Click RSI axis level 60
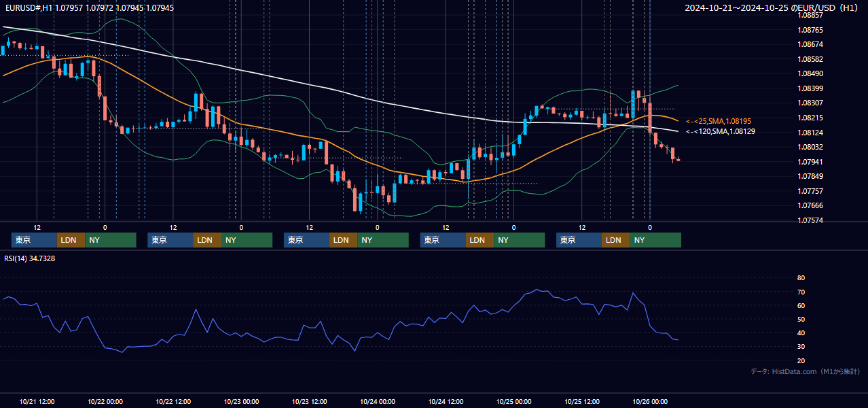Viewport: 868px width, 408px height. point(801,305)
